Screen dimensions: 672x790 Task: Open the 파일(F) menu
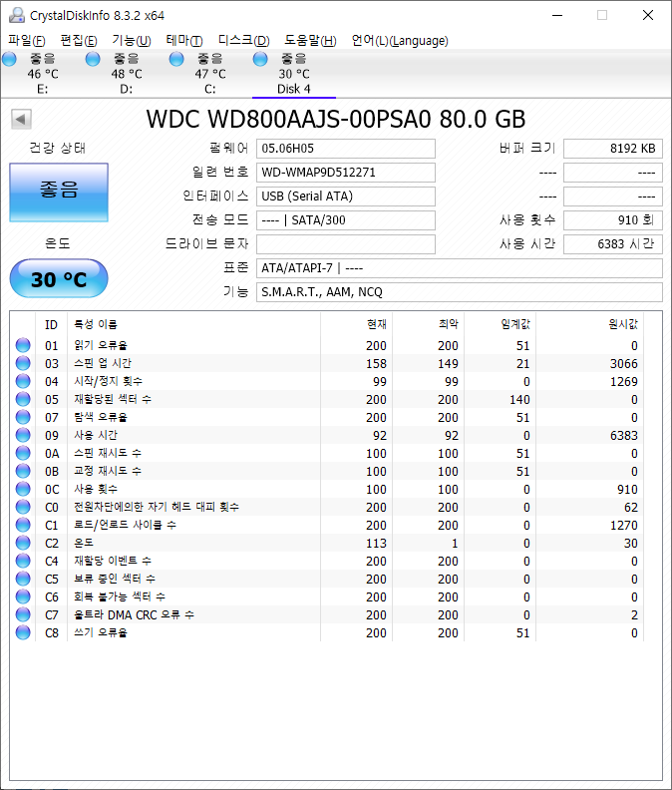click(x=27, y=40)
